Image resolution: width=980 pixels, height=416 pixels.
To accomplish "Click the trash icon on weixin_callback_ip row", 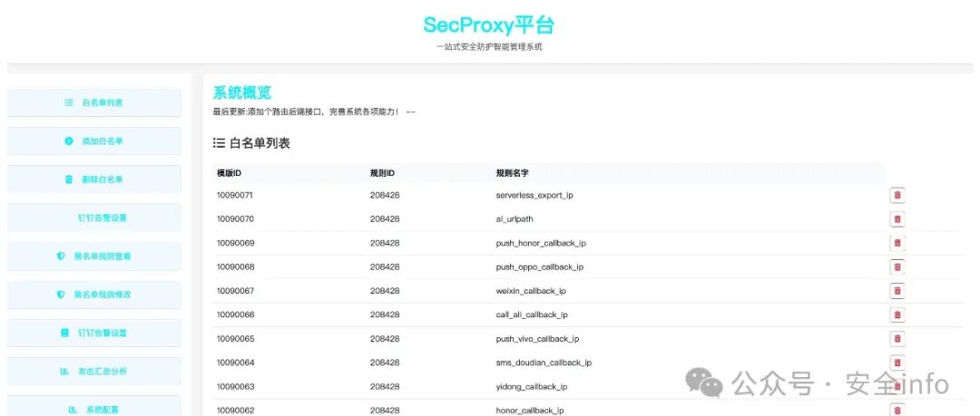I will 897,291.
